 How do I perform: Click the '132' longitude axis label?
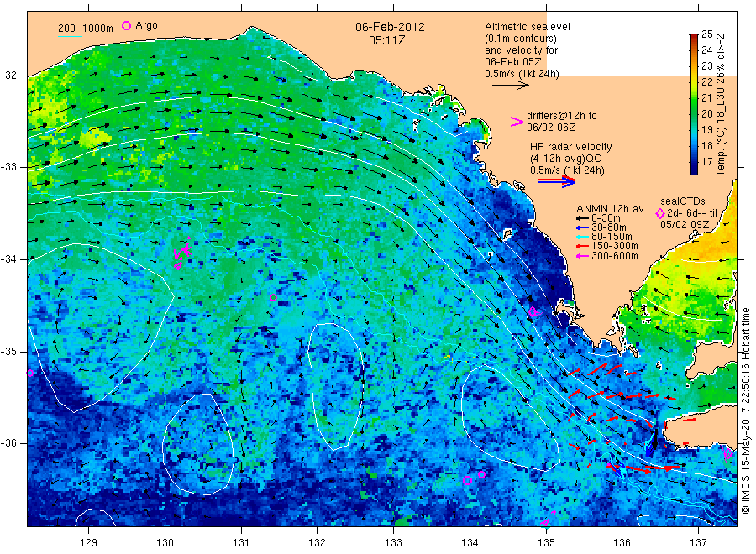point(318,543)
